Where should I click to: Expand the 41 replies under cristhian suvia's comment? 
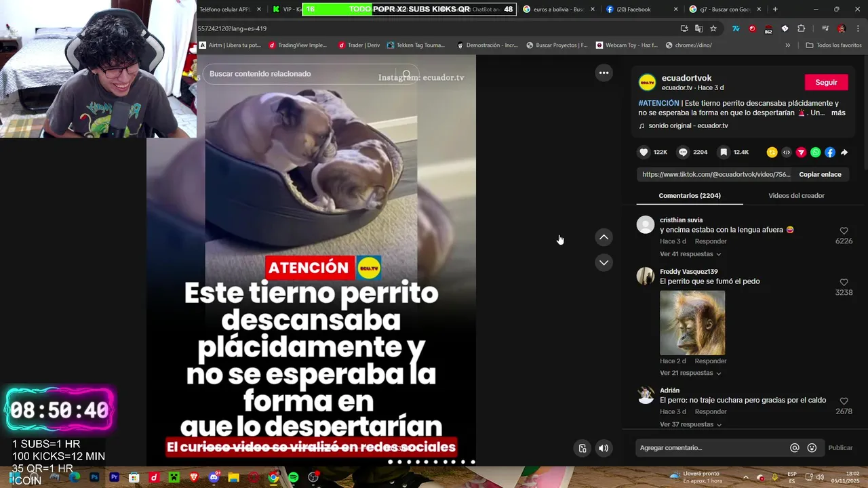coord(690,254)
